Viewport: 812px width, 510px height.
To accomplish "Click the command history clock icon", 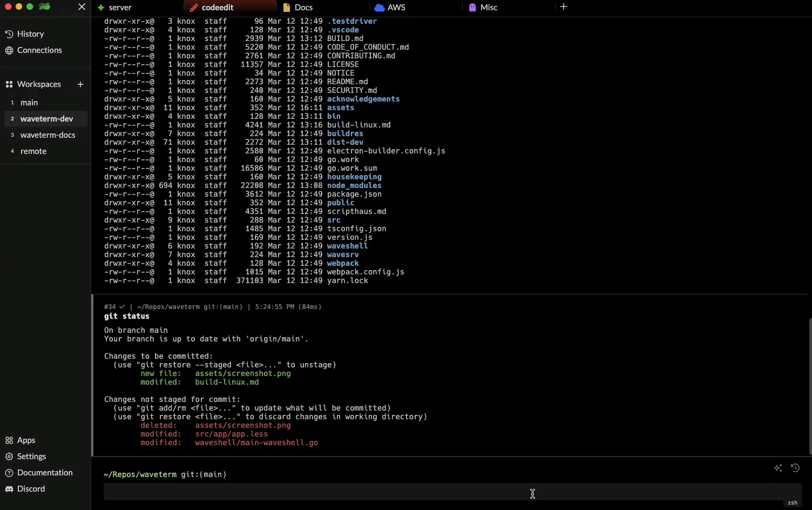I will coord(795,468).
